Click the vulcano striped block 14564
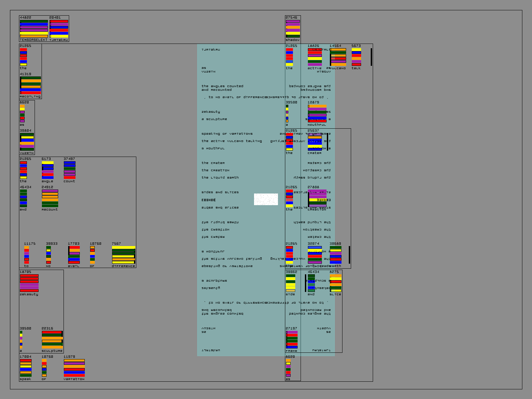Image resolution: width=532 pixels, height=399 pixels. point(338,57)
